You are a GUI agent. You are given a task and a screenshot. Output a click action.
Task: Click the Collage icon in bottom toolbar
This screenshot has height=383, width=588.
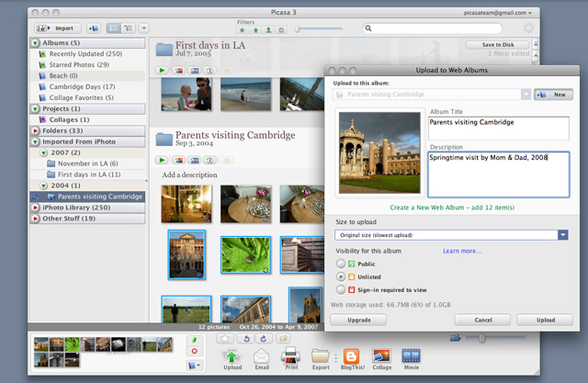click(x=382, y=359)
